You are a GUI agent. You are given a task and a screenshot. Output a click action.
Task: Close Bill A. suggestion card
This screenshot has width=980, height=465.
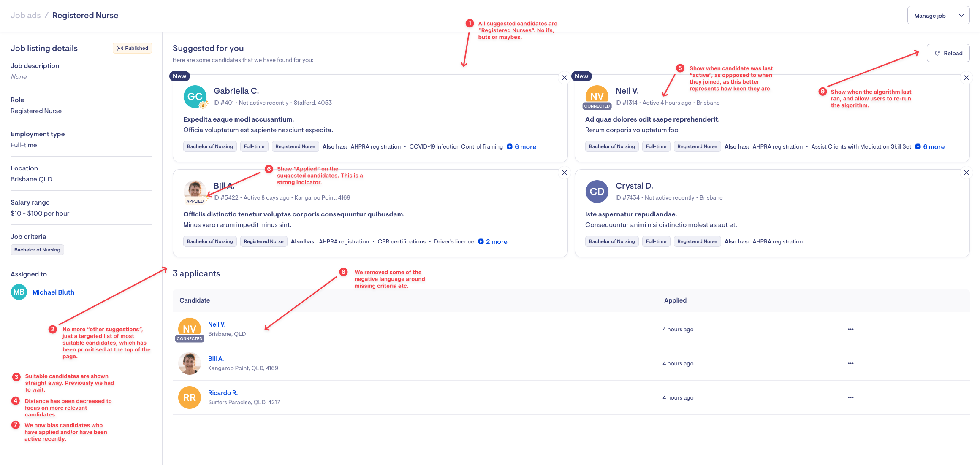pyautogui.click(x=564, y=173)
